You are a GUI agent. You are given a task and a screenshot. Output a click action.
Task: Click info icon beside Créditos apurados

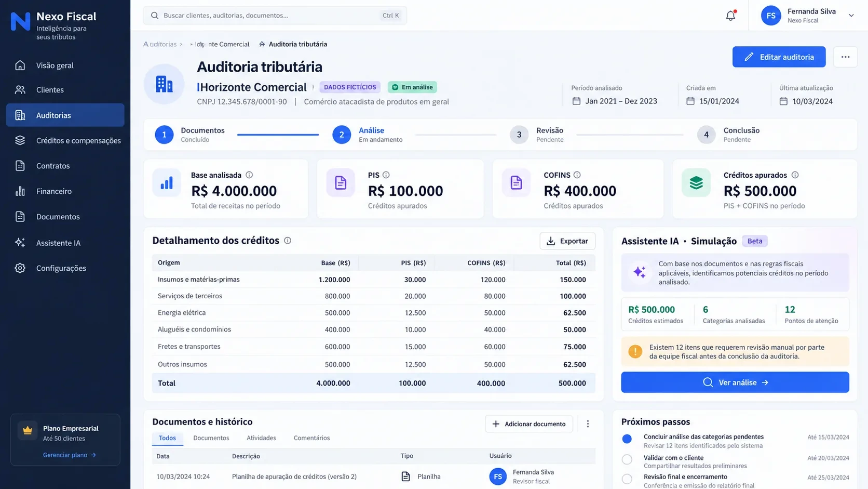(795, 175)
